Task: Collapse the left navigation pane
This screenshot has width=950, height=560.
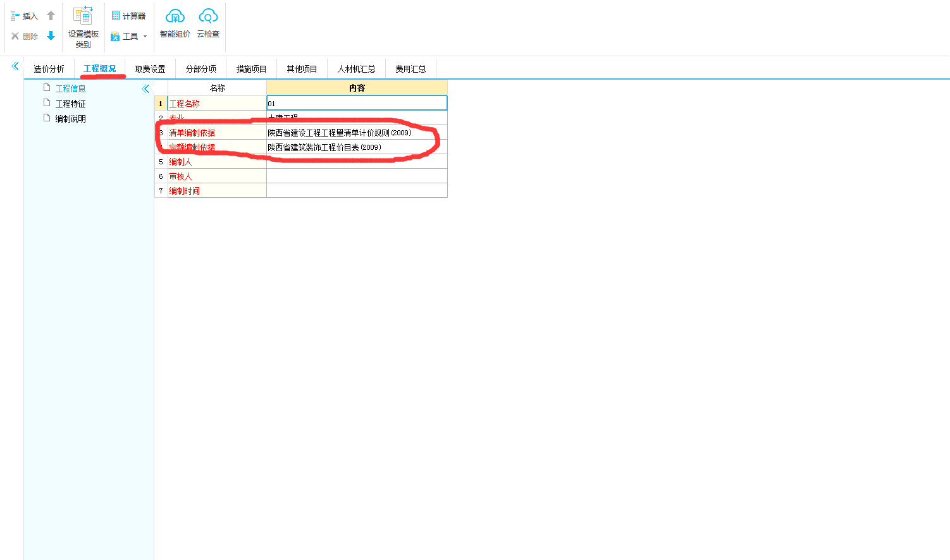Action: pyautogui.click(x=15, y=66)
